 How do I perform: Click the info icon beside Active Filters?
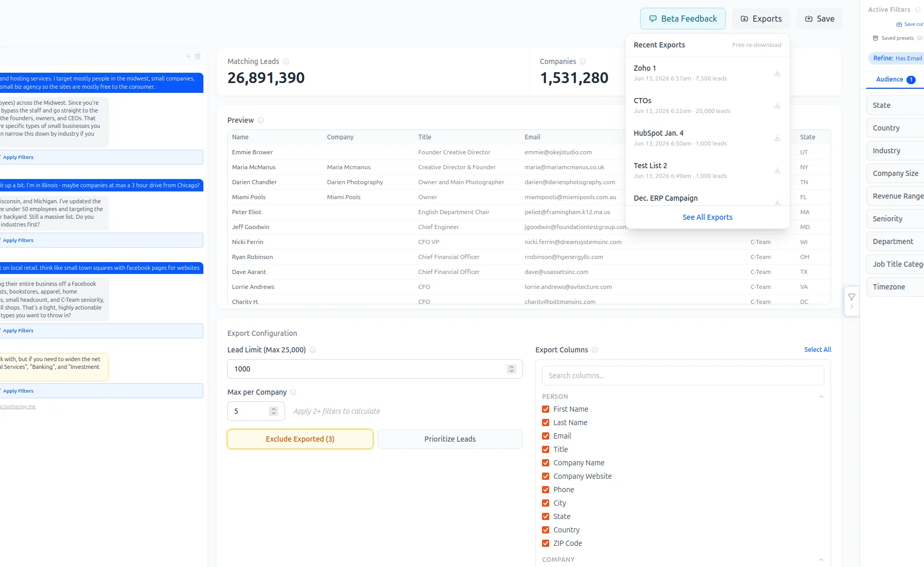pyautogui.click(x=917, y=10)
